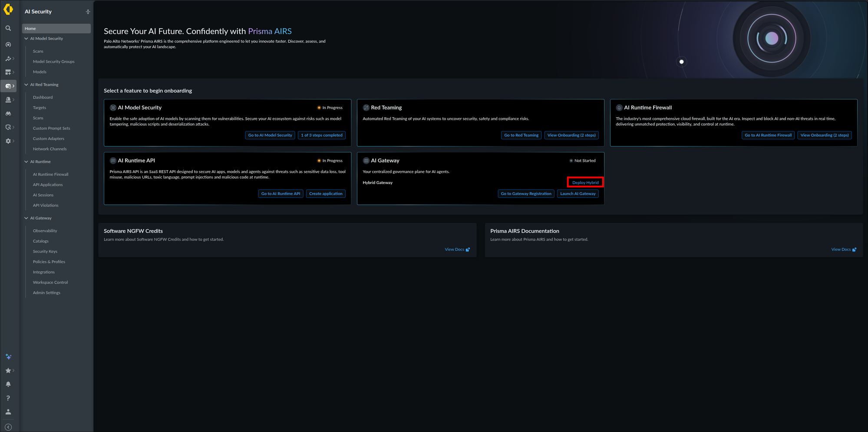Image resolution: width=868 pixels, height=432 pixels.
Task: Open Model Security Groups page
Action: point(54,62)
